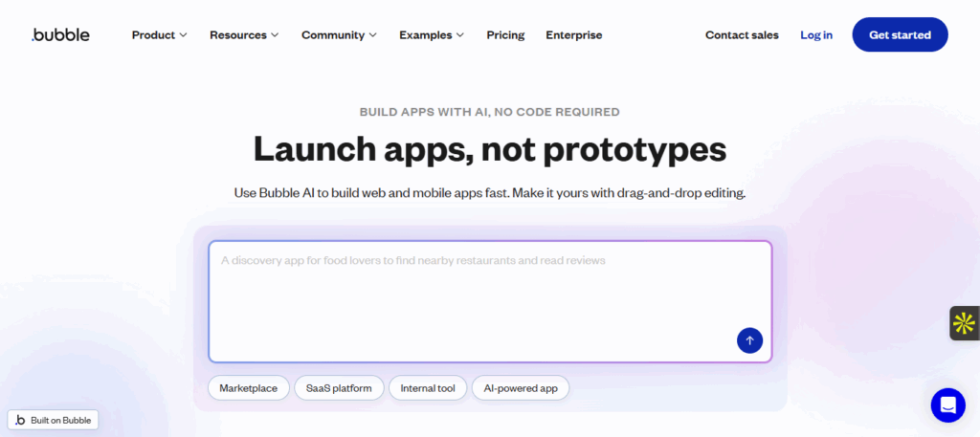Select the SaaS platform suggestion chip

coord(339,388)
